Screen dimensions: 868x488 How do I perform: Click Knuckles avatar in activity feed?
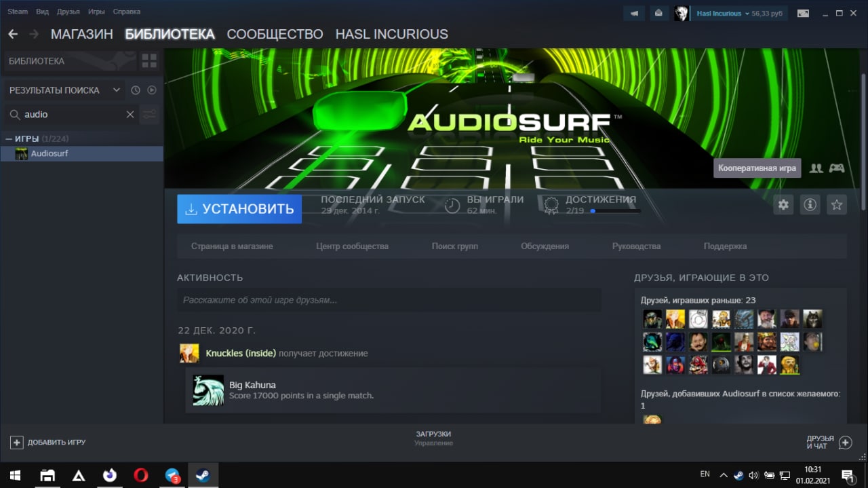pyautogui.click(x=189, y=354)
